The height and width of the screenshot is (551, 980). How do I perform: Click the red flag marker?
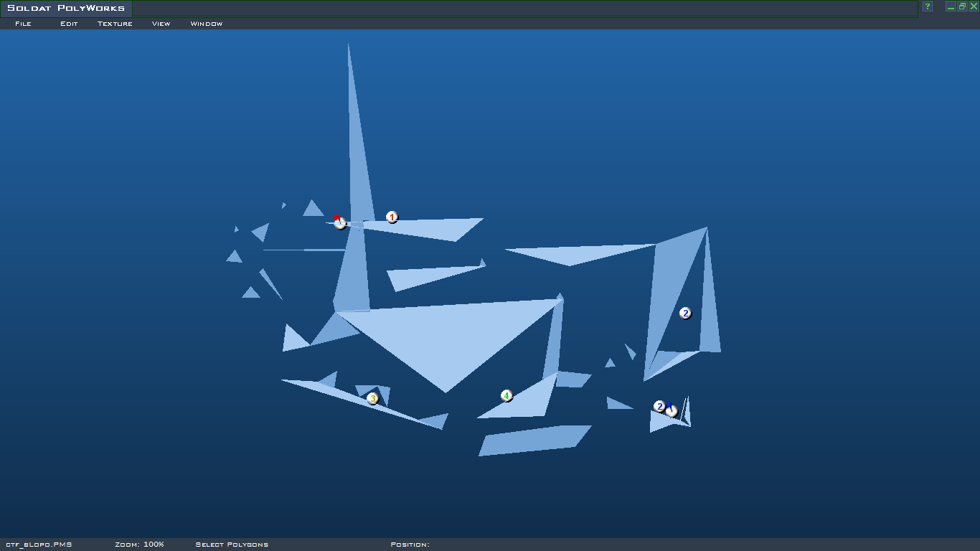point(339,222)
